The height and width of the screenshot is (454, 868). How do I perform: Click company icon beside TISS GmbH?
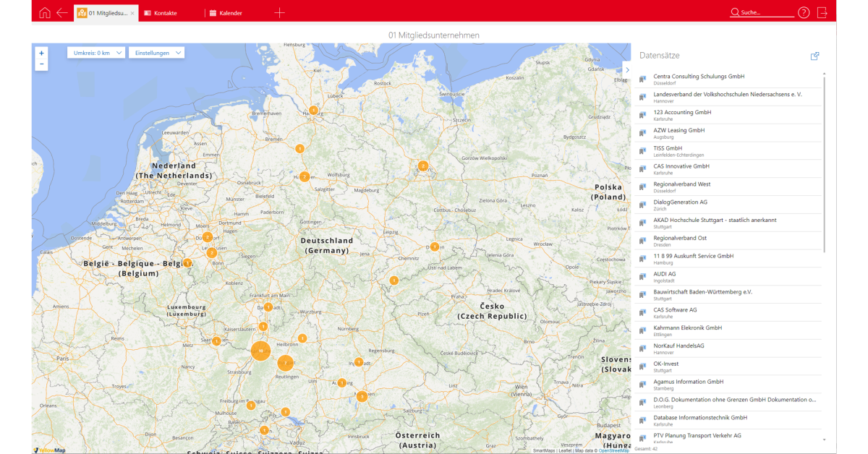coord(642,151)
